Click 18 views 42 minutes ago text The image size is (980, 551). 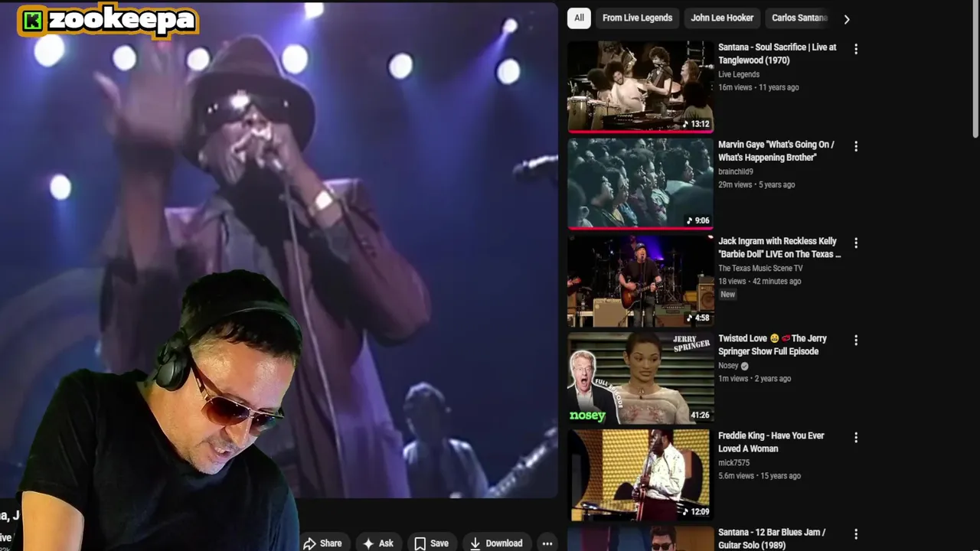pyautogui.click(x=759, y=282)
